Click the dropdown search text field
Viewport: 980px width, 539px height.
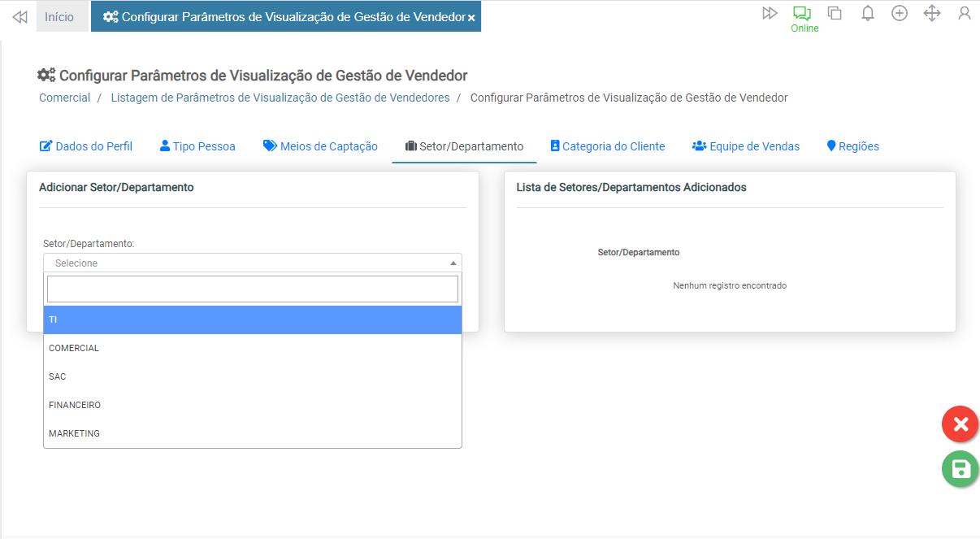pyautogui.click(x=252, y=289)
